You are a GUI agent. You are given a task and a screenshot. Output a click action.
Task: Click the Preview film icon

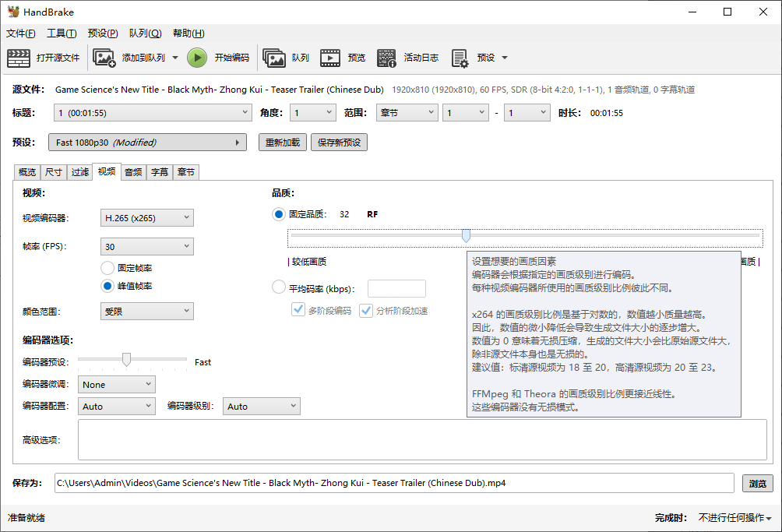coord(330,58)
